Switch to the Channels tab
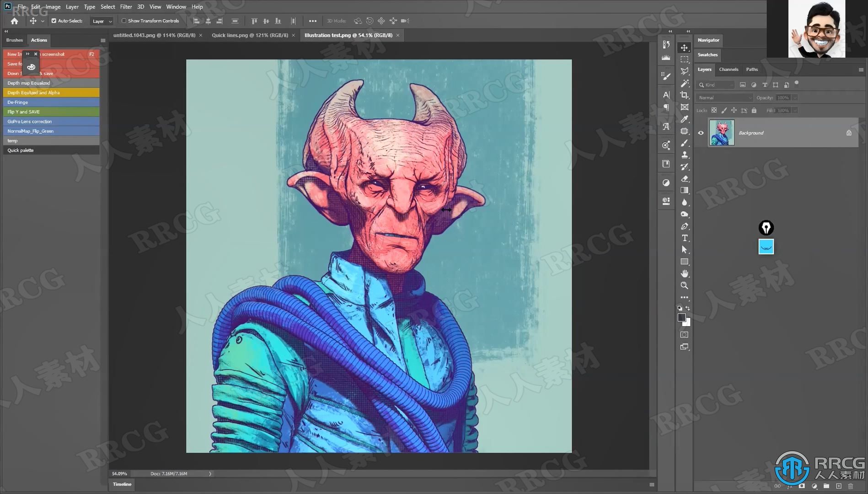The height and width of the screenshot is (494, 868). click(x=729, y=70)
